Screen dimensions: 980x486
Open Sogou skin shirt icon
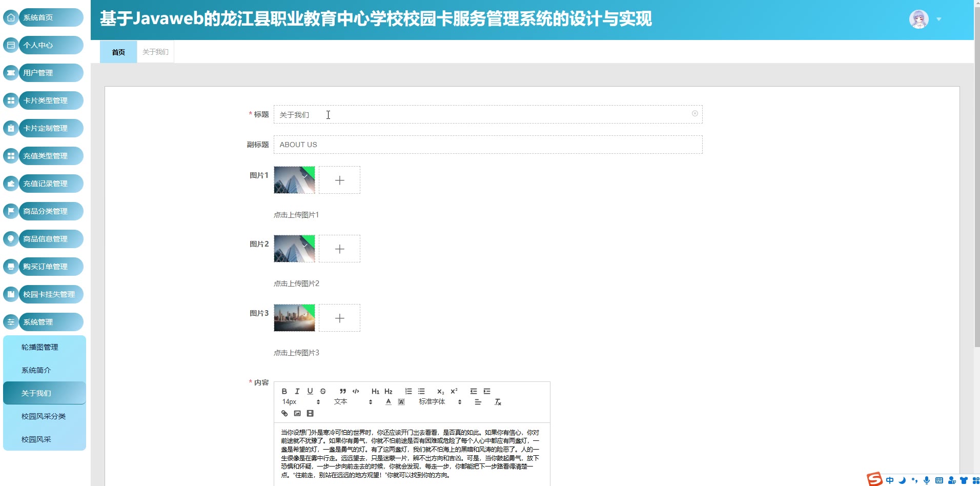[x=964, y=480]
